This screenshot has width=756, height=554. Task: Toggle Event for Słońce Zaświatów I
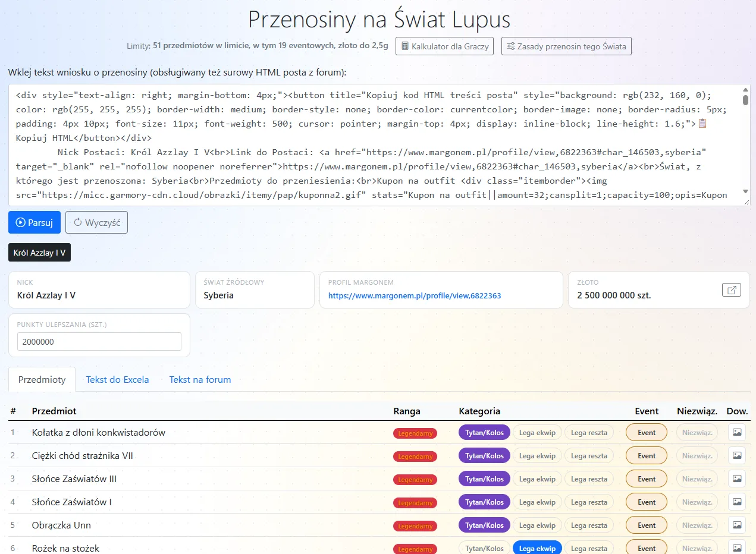647,502
